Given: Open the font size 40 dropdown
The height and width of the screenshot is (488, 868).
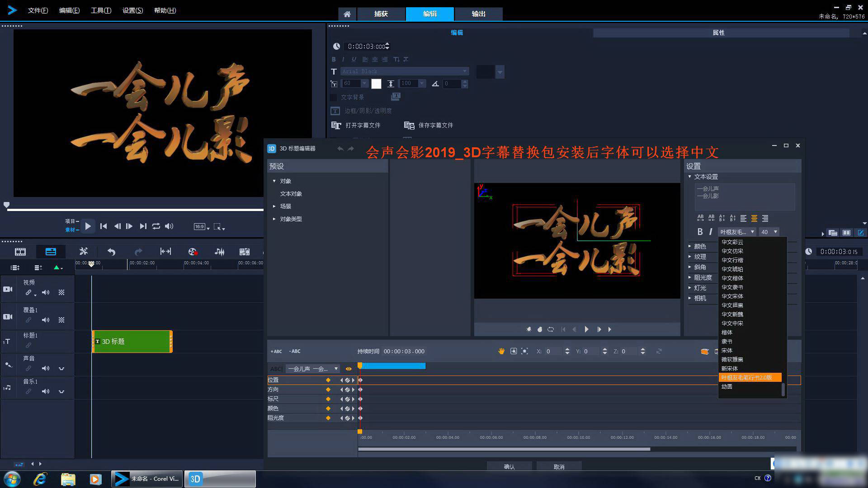Looking at the screenshot, I should tap(769, 232).
